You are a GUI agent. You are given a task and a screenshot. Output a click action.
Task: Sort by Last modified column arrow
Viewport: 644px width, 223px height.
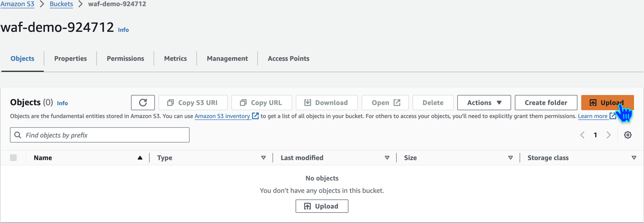coord(387,158)
